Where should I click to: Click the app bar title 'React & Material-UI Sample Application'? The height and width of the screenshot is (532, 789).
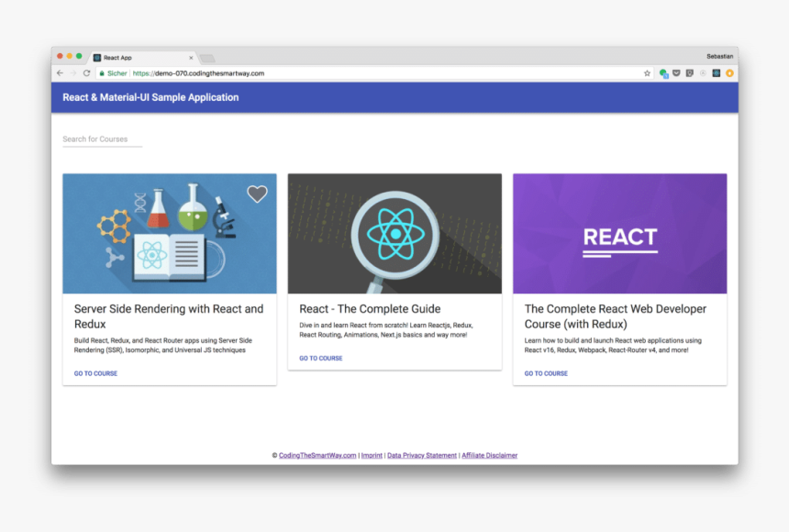150,97
